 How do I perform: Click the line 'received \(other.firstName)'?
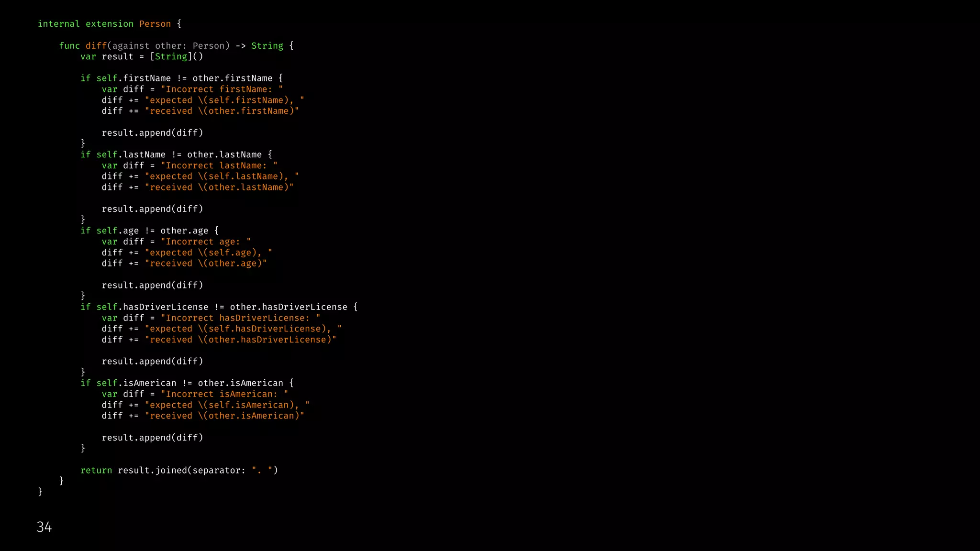tap(200, 111)
